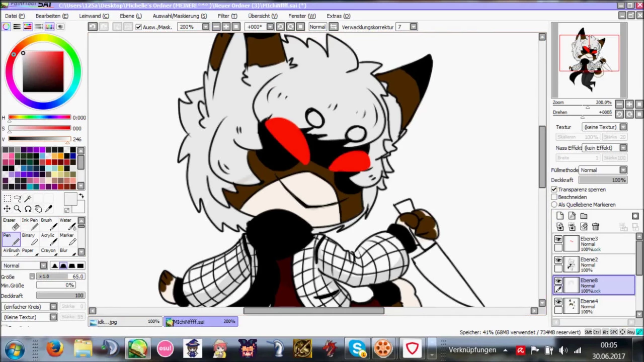Hide layer Ebene4 via eye icon
This screenshot has height=362, width=644.
[x=558, y=302]
